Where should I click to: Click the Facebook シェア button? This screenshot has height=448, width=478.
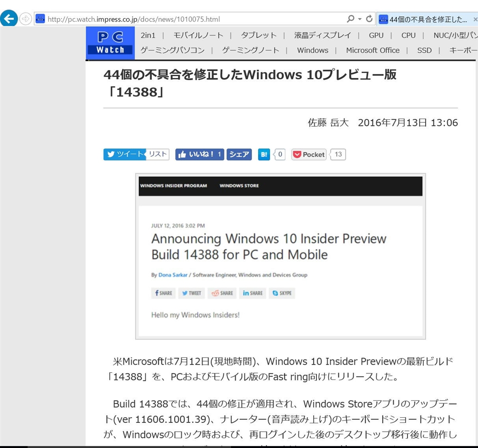[x=239, y=154]
